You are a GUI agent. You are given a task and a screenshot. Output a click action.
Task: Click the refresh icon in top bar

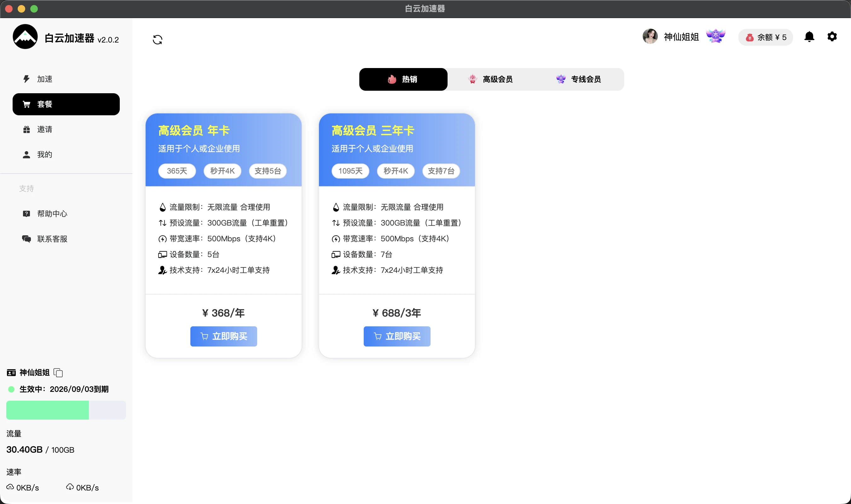point(157,40)
